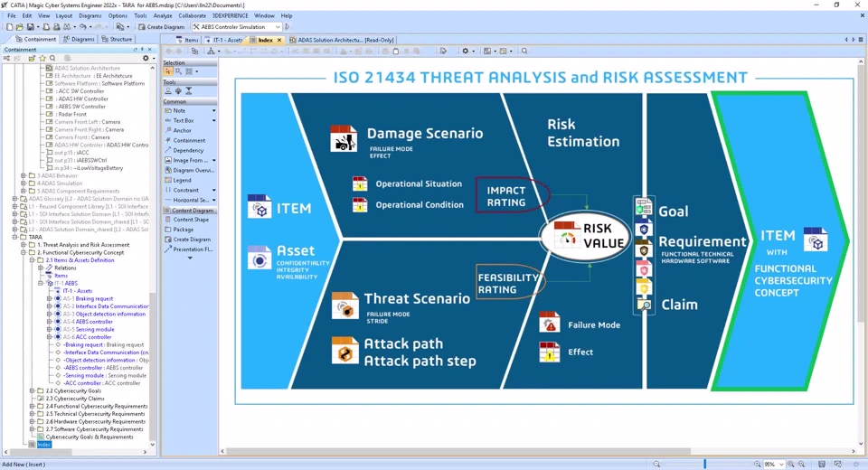Click the diagram toolbar magnifier search icon
The image size is (868, 470).
[x=524, y=51]
